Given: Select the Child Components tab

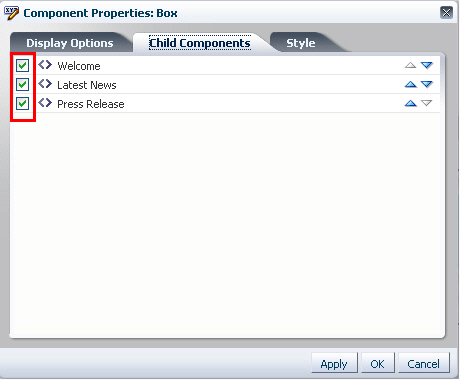Looking at the screenshot, I should pyautogui.click(x=200, y=43).
